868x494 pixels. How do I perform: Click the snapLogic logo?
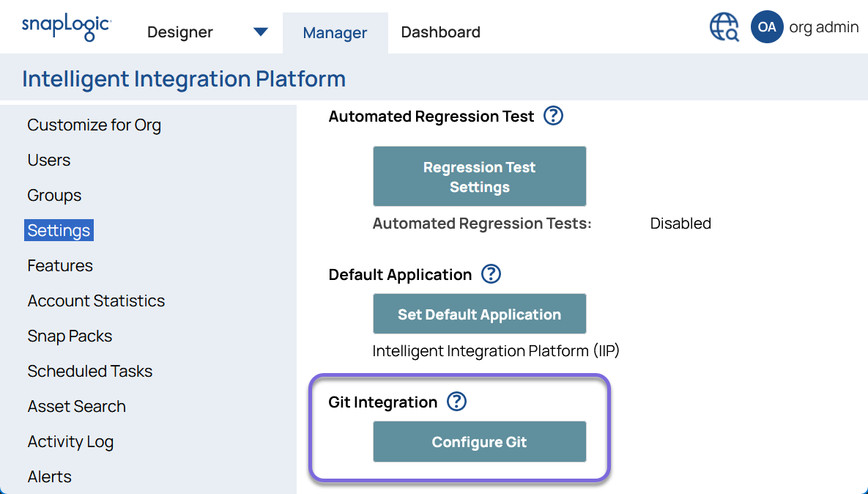pos(65,26)
